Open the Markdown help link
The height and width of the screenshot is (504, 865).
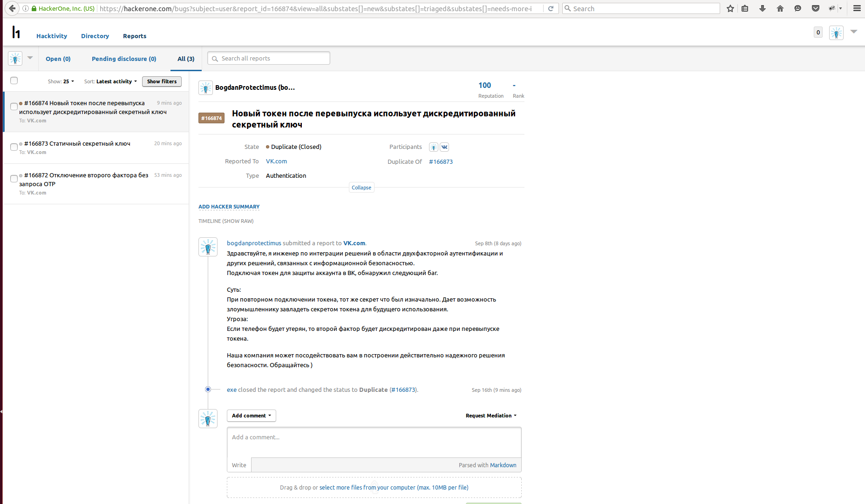[503, 465]
